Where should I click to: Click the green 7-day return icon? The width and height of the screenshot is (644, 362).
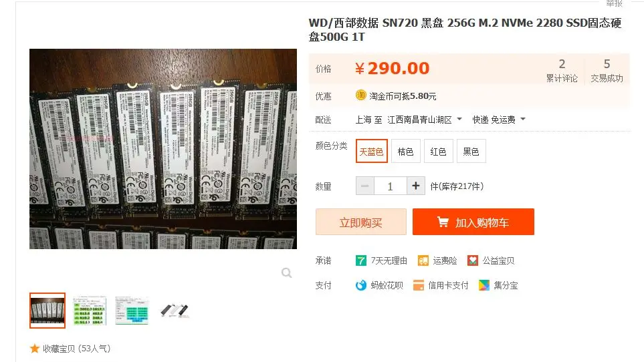pyautogui.click(x=360, y=260)
